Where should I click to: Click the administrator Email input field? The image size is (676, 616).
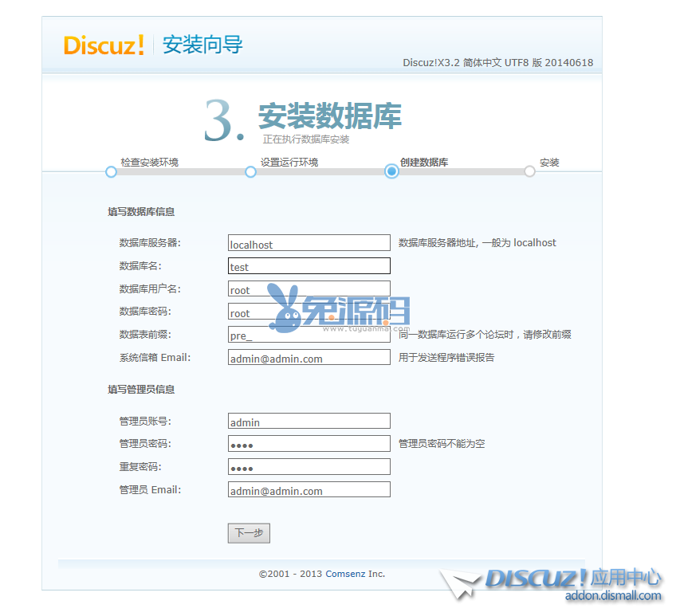(x=309, y=489)
